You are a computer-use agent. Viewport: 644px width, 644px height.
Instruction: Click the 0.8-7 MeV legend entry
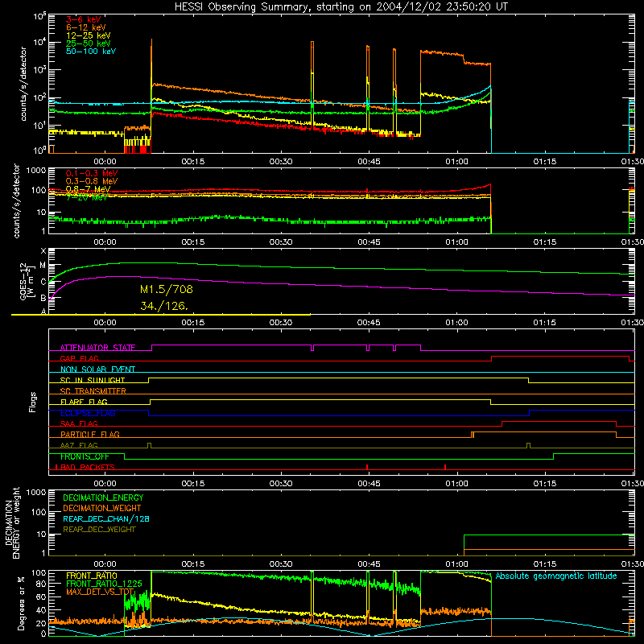(89, 189)
